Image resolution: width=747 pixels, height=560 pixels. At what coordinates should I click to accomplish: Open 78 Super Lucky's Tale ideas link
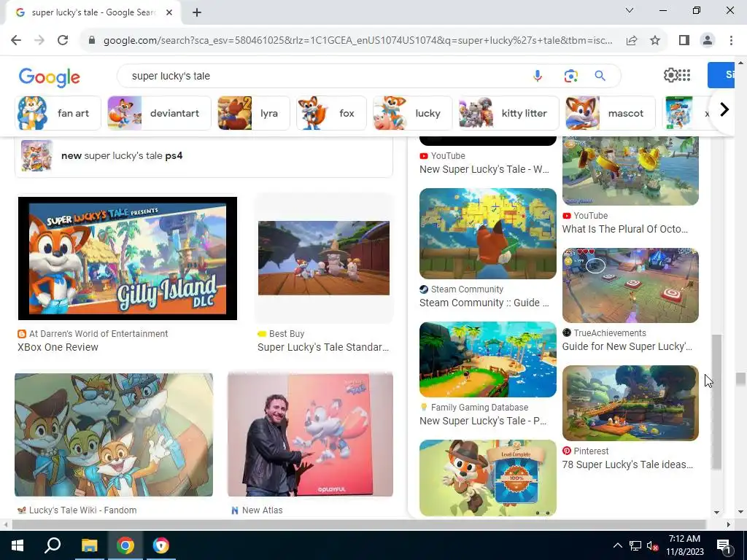tap(627, 464)
